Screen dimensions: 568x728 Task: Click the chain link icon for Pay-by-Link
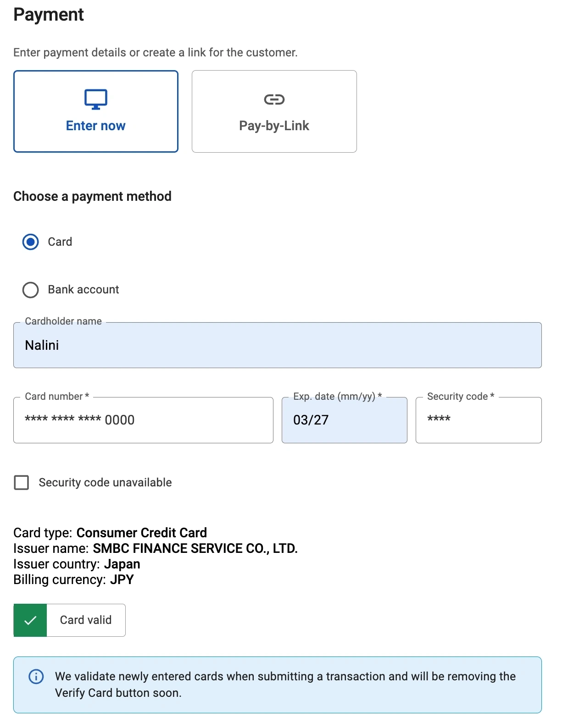tap(274, 99)
